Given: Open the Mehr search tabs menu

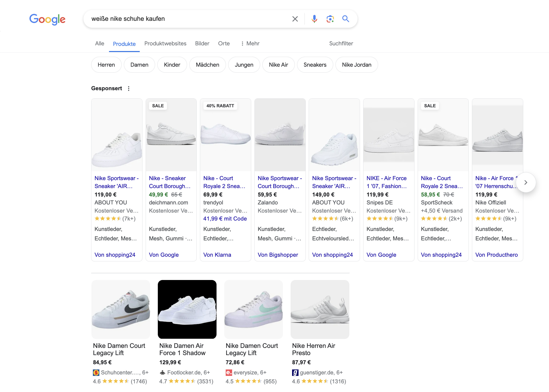Looking at the screenshot, I should tap(250, 43).
